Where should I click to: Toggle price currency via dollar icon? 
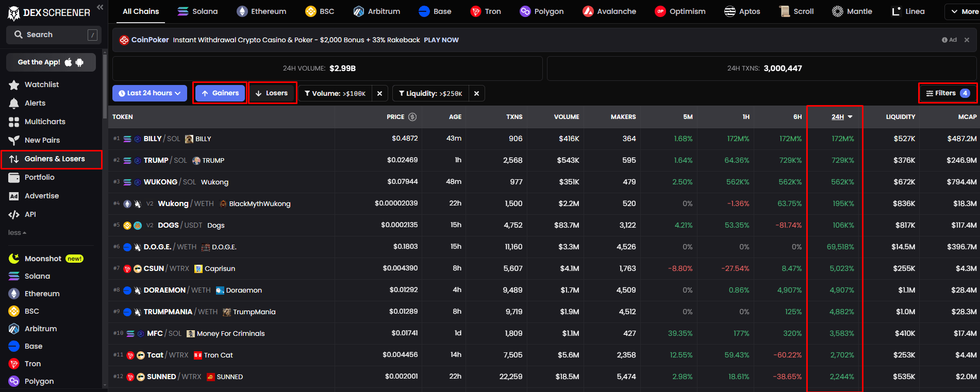pos(412,117)
